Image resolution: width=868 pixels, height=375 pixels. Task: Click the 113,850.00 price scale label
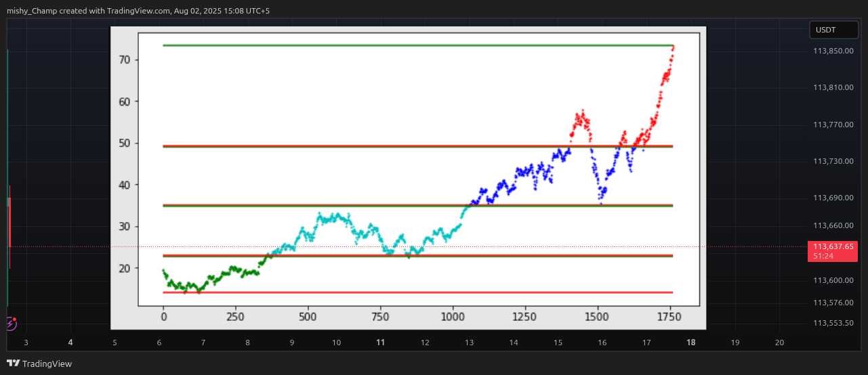[x=833, y=51]
